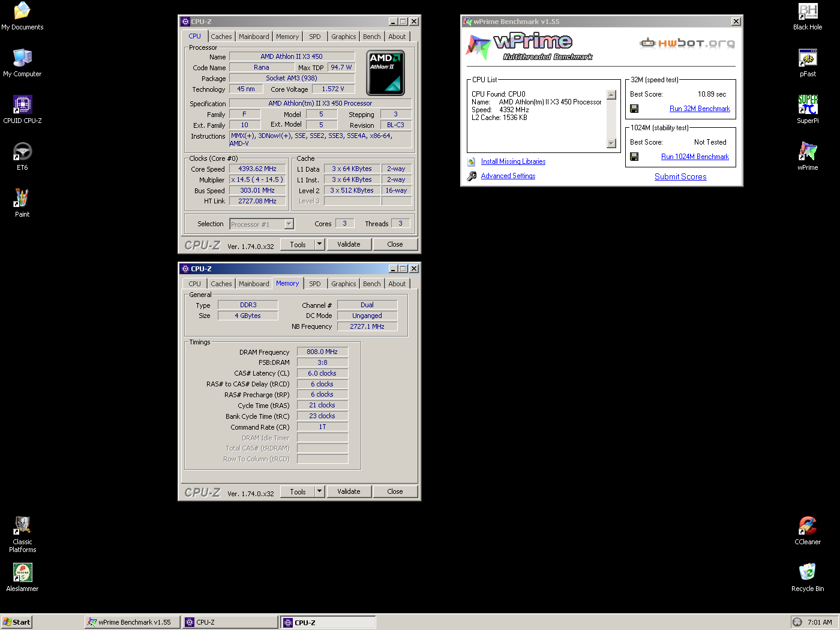Open My Computer desktop icon

point(22,63)
